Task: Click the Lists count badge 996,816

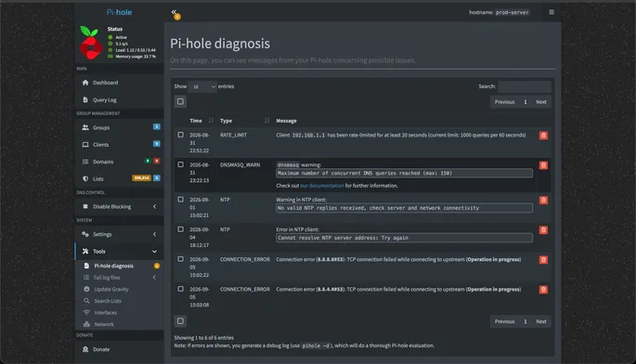Action: (x=141, y=178)
